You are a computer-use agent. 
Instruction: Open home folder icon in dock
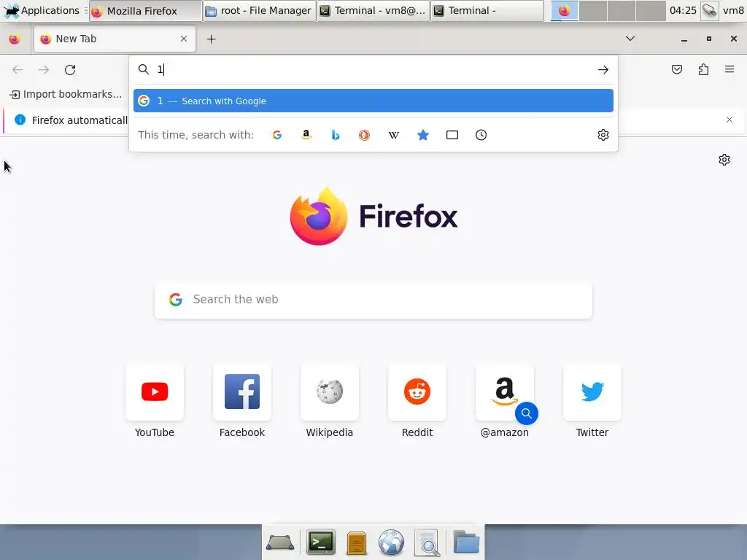tap(466, 542)
